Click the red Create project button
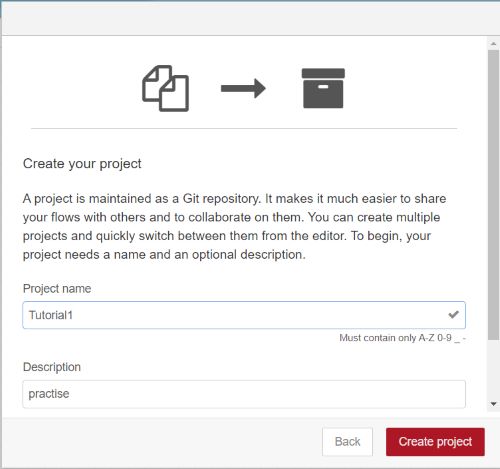The width and height of the screenshot is (500, 469). click(x=435, y=442)
